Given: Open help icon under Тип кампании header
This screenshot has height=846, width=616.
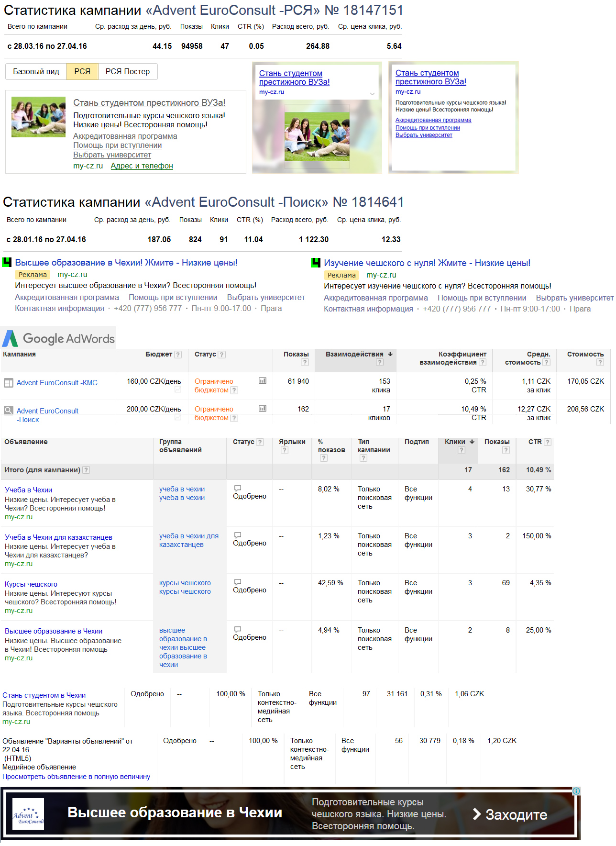Looking at the screenshot, I should pyautogui.click(x=363, y=458).
